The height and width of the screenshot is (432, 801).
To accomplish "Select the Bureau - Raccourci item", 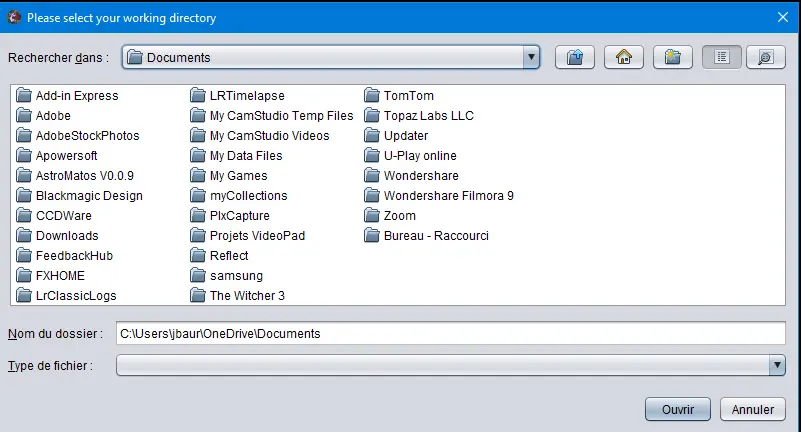I will point(427,235).
